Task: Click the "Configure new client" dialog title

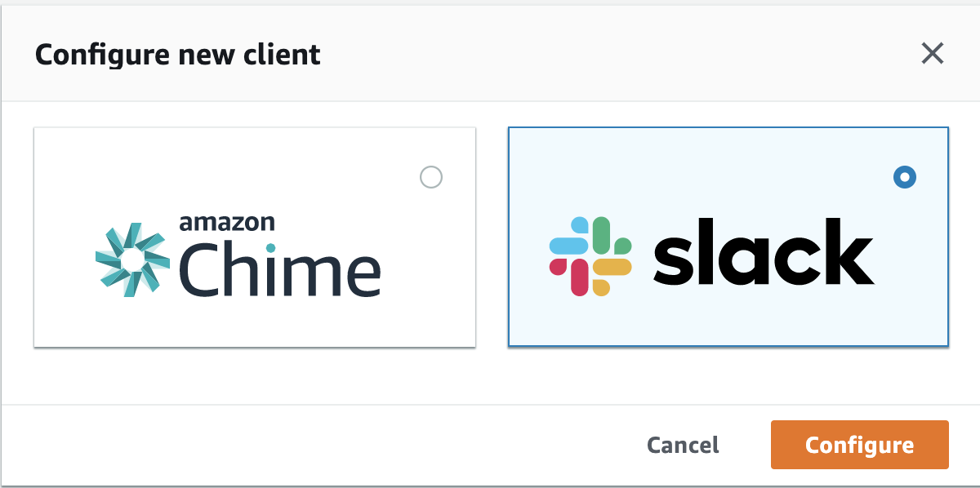Action: point(178,55)
